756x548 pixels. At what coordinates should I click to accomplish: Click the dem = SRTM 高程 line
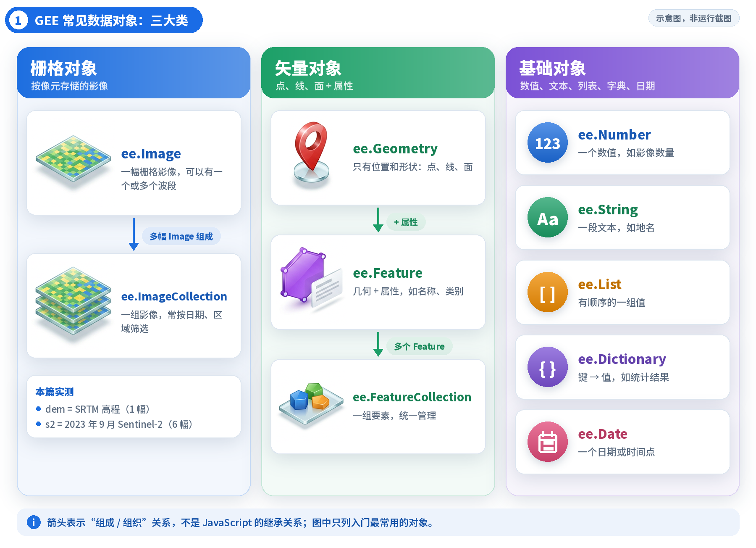97,409
